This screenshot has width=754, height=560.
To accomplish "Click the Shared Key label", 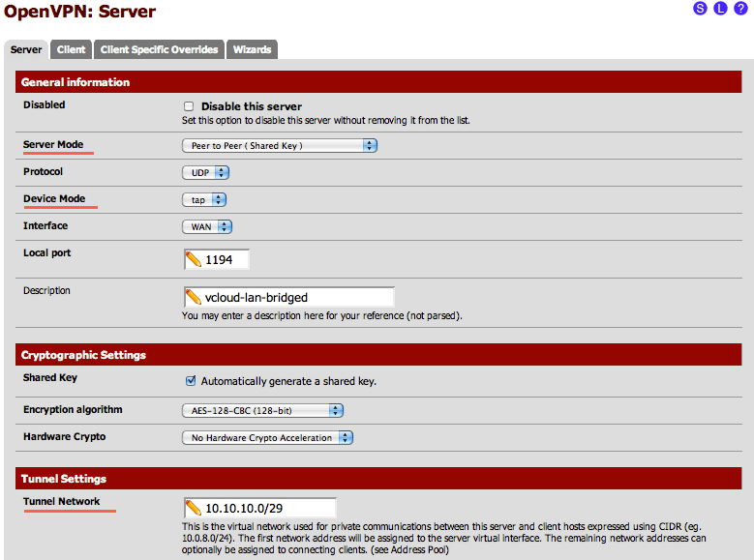I will click(50, 378).
